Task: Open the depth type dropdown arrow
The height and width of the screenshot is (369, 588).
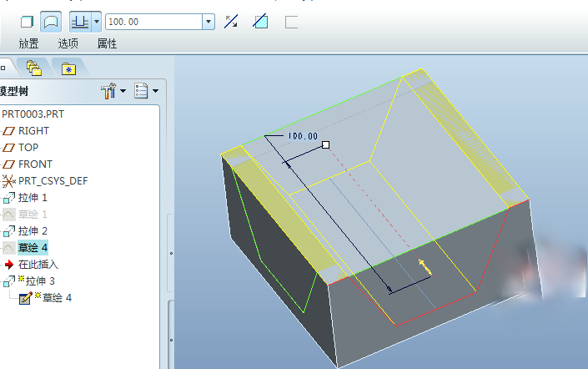Action: [x=96, y=22]
